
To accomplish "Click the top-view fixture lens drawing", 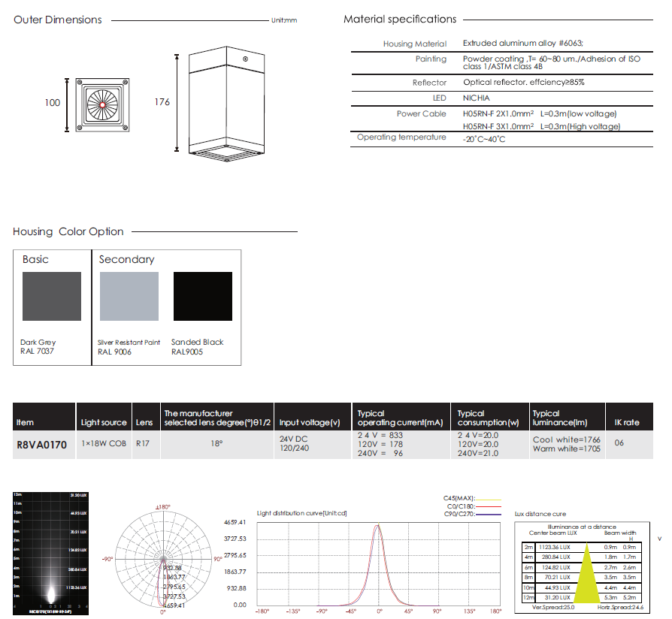I will click(101, 102).
